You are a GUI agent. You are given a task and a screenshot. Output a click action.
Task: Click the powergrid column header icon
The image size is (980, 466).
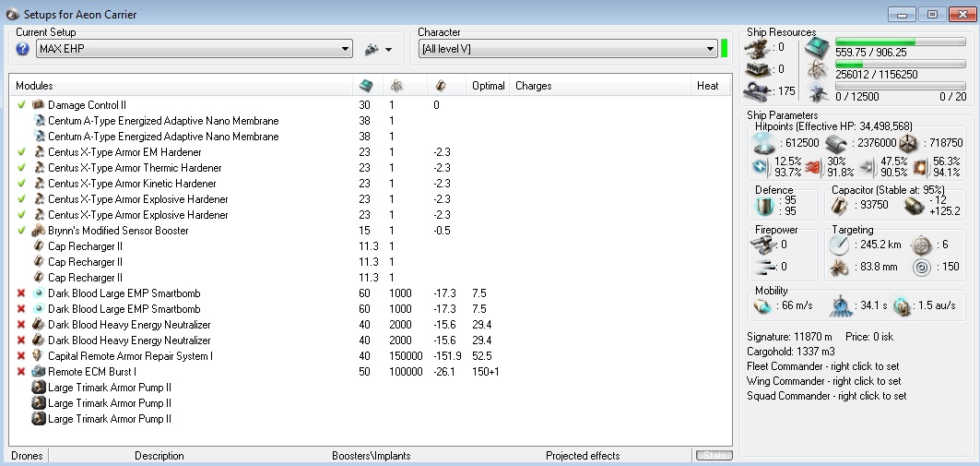(396, 86)
